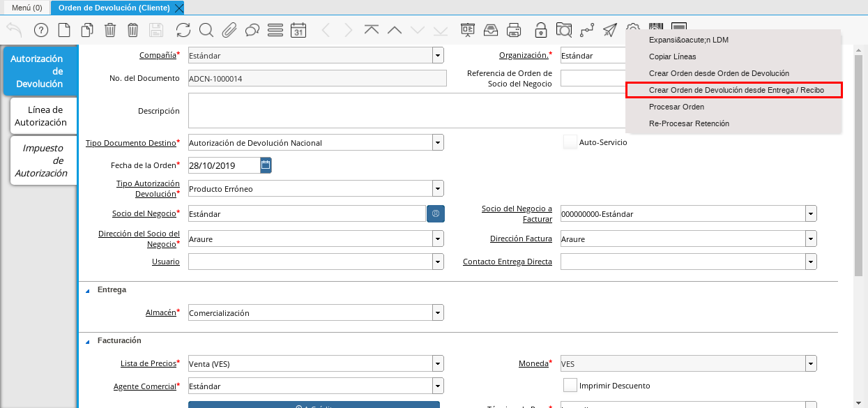Open search with the magnifier icon
Viewport: 868px width, 408px height.
[206, 30]
